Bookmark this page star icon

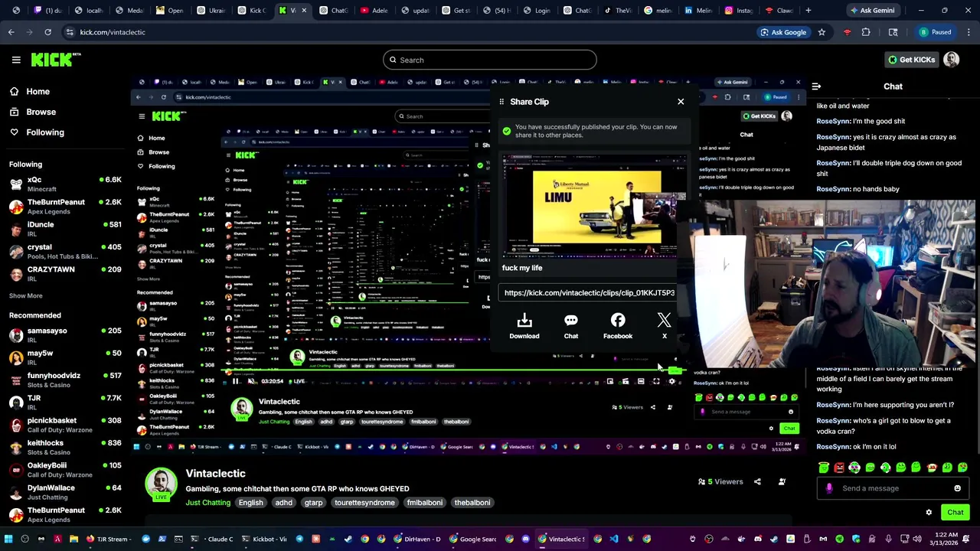point(822,32)
